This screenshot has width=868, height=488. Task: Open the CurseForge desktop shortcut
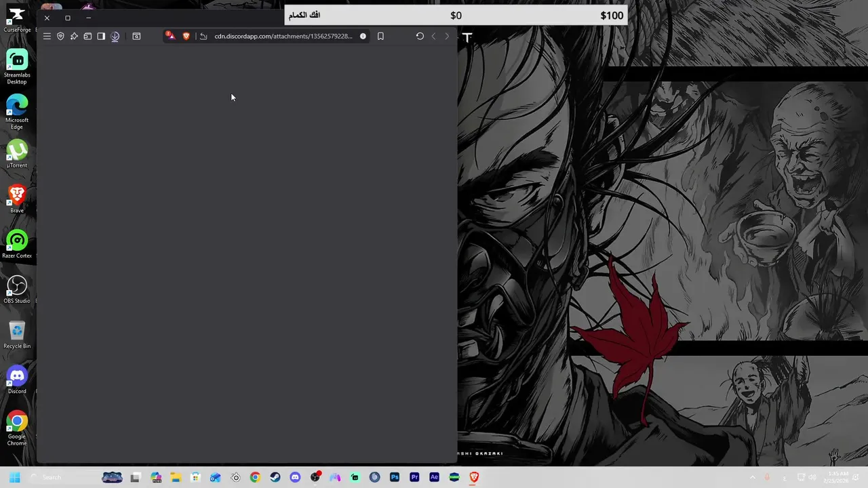[17, 20]
